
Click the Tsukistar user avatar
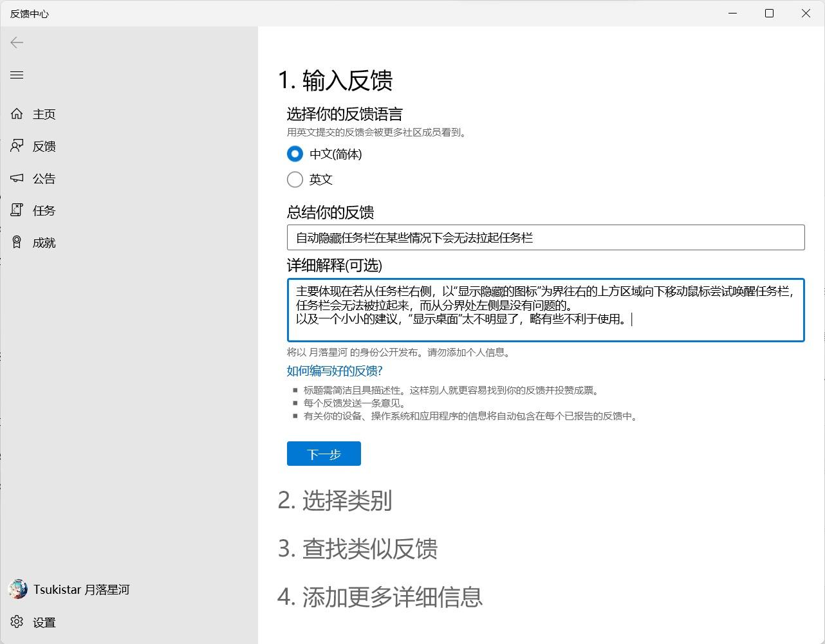click(17, 589)
